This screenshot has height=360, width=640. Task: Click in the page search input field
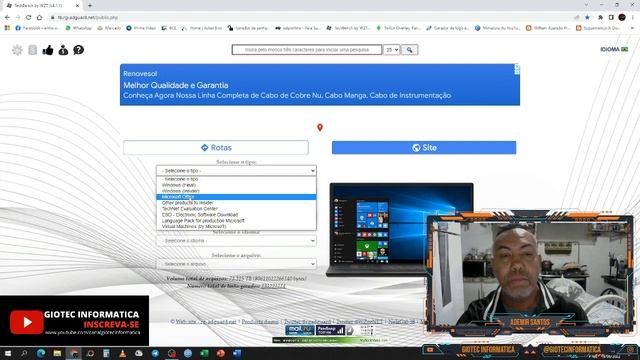pos(307,50)
